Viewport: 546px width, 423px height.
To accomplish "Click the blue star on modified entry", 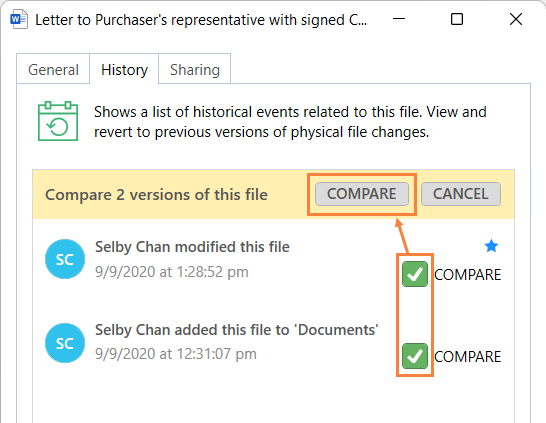I will (x=491, y=246).
